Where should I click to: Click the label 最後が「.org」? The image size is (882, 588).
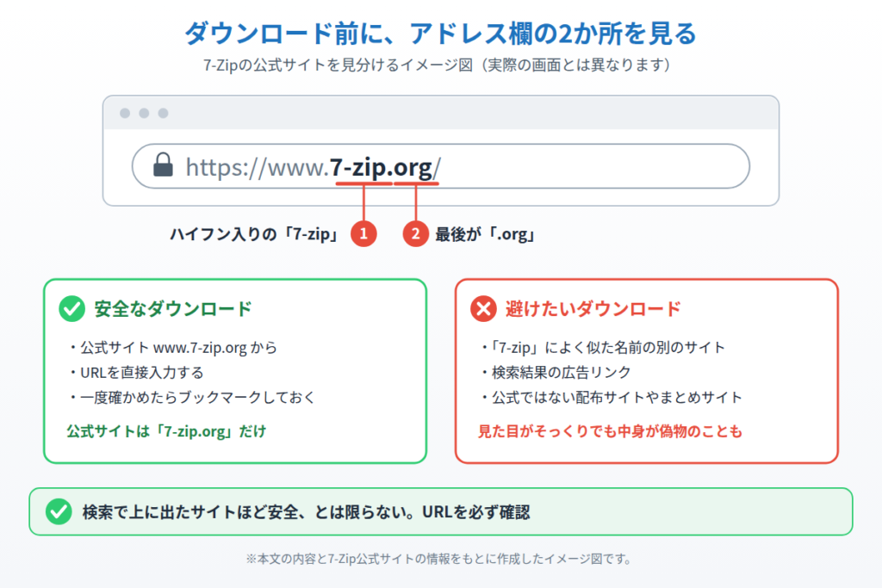[x=486, y=234]
